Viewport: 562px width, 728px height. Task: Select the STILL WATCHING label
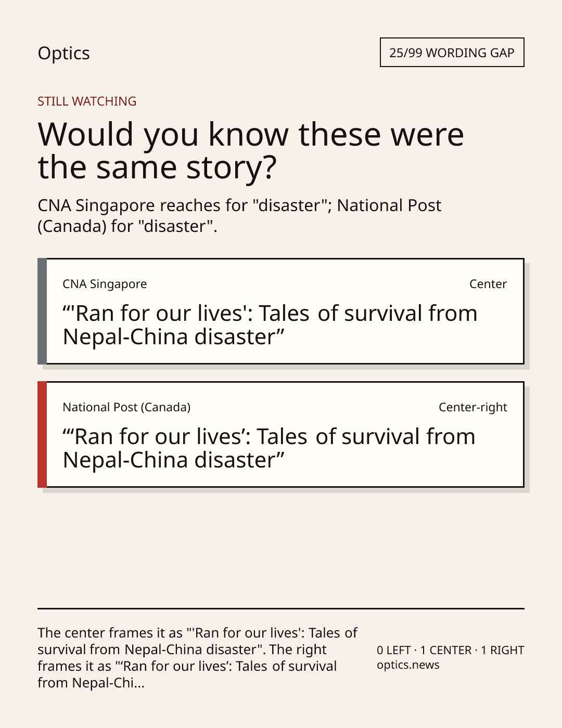tap(87, 101)
